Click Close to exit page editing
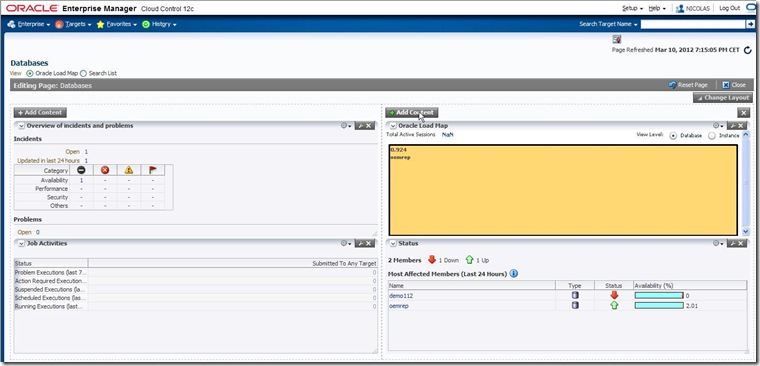 tap(734, 85)
